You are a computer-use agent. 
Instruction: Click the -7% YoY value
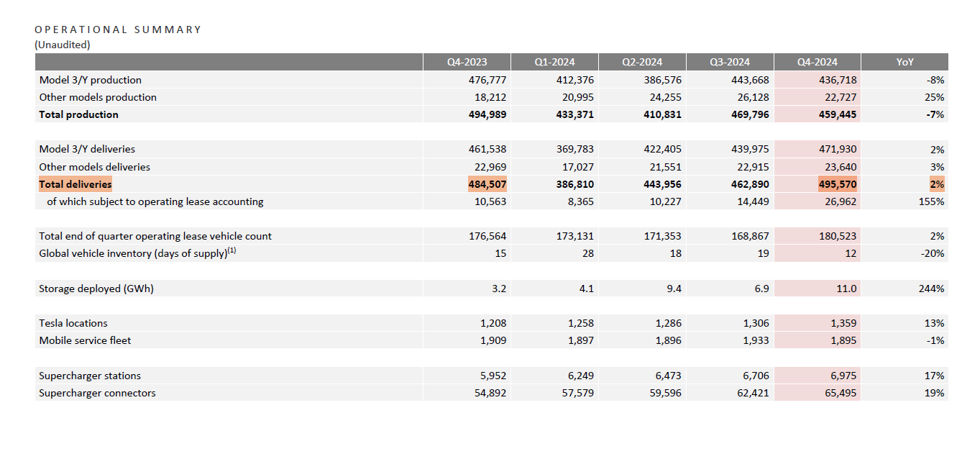click(x=935, y=114)
